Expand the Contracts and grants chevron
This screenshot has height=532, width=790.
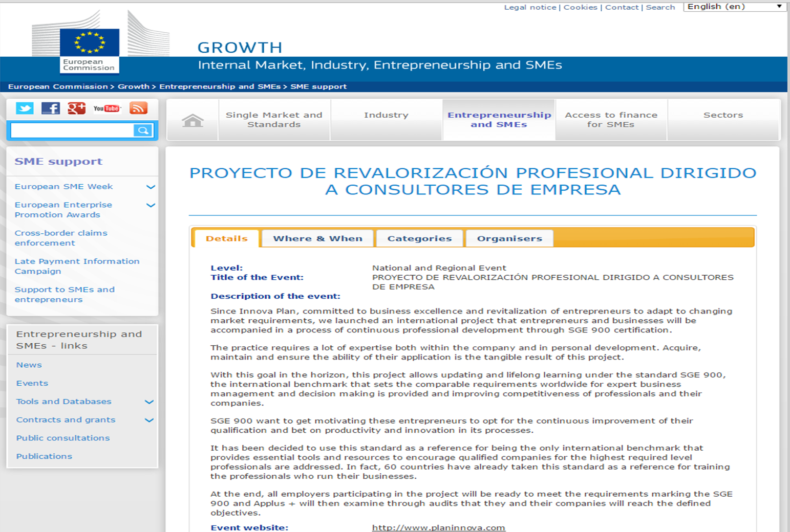coord(149,420)
